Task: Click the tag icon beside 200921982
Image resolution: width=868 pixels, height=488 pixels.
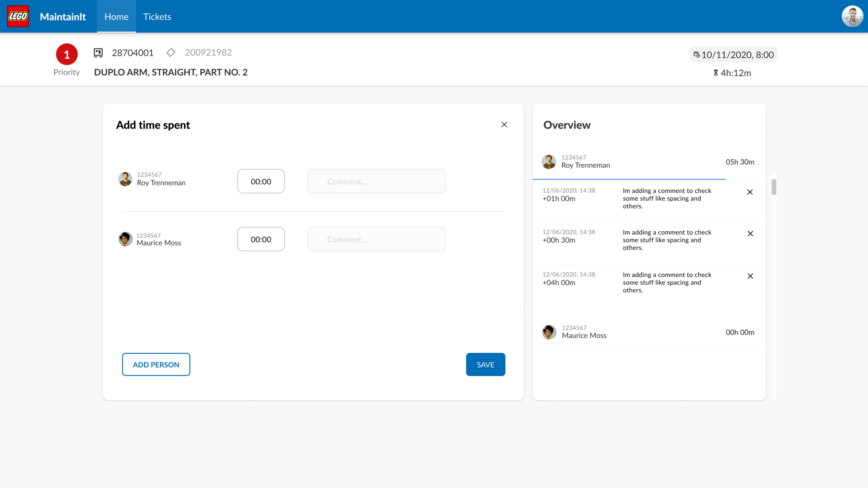Action: [x=171, y=52]
